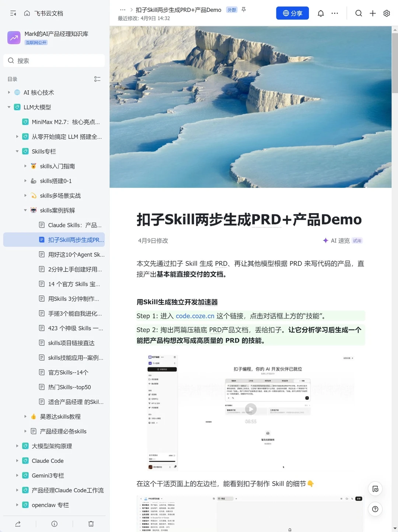
Task: Expand the skills入门指南 node
Action: [25, 166]
